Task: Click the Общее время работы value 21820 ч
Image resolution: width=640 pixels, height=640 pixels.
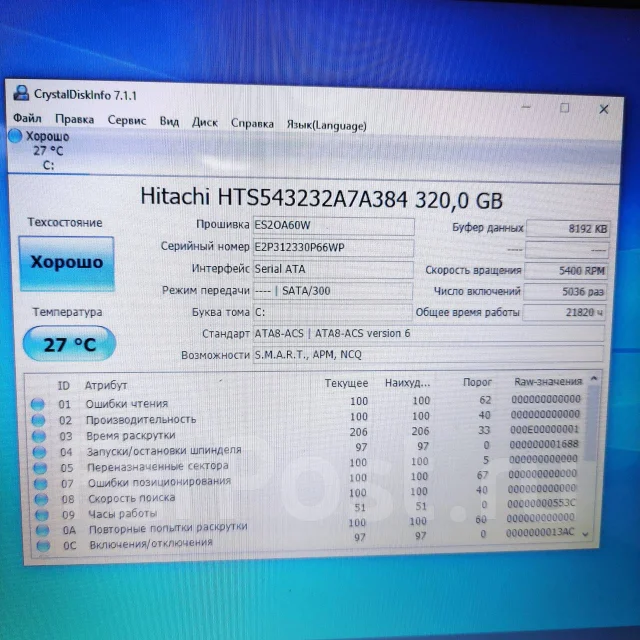Action: point(564,313)
